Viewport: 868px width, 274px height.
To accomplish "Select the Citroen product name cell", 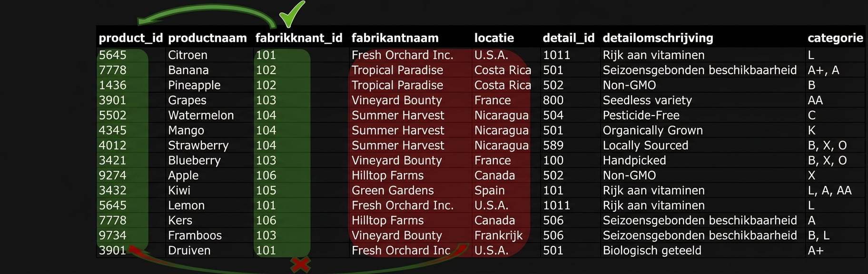I will pos(187,55).
